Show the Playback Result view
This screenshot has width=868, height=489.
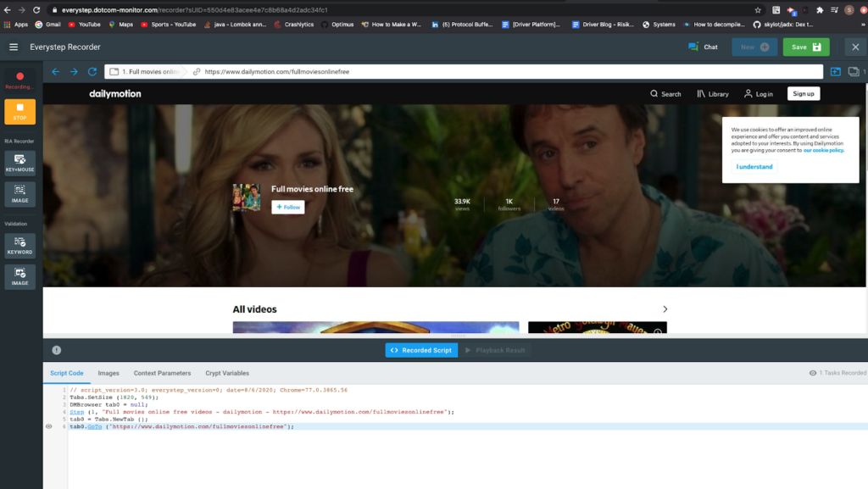pos(495,350)
